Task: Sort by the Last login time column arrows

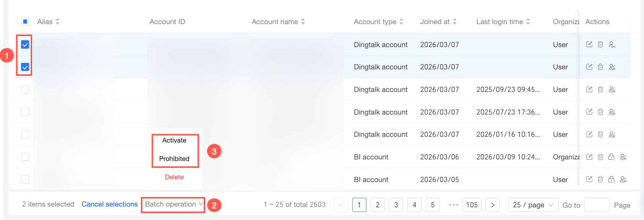Action: coord(528,22)
